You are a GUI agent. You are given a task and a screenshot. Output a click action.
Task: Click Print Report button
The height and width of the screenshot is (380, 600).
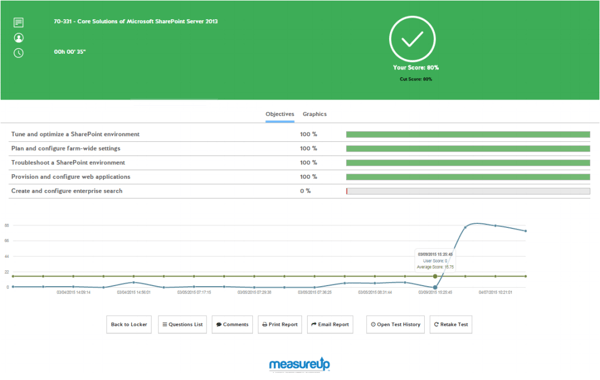(x=280, y=325)
